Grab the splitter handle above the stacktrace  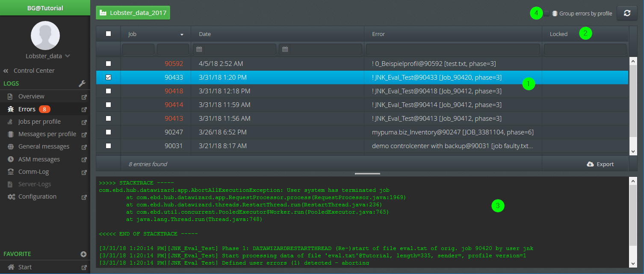[367, 174]
